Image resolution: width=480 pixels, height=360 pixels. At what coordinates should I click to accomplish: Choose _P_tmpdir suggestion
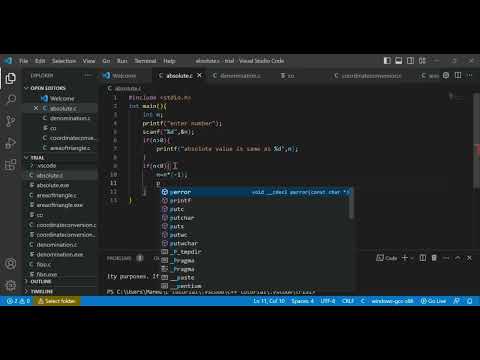[256, 252]
